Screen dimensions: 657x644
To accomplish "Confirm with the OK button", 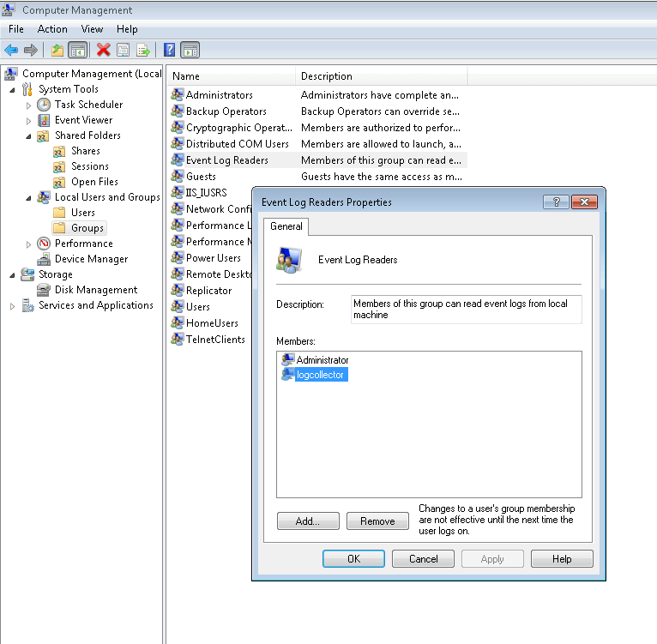I will [353, 558].
